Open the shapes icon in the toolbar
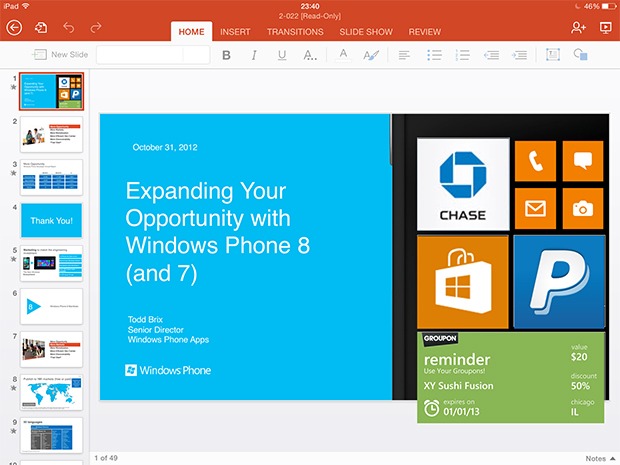The height and width of the screenshot is (465, 620). pos(580,55)
